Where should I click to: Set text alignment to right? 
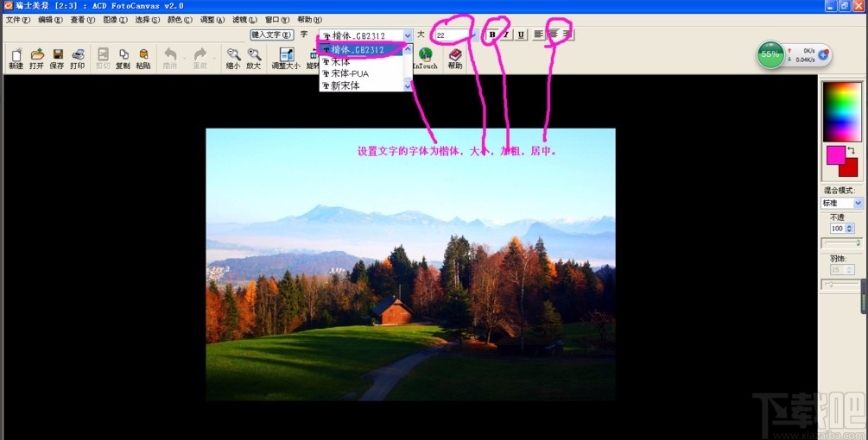567,35
